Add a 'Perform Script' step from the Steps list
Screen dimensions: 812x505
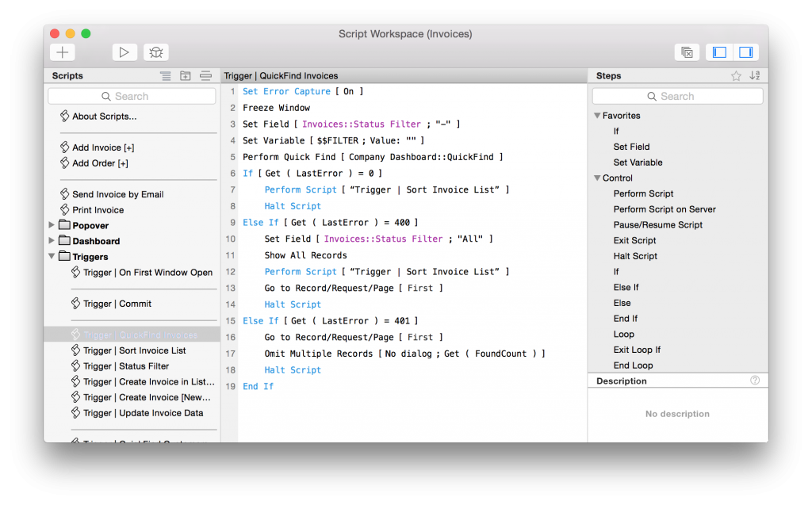(645, 193)
